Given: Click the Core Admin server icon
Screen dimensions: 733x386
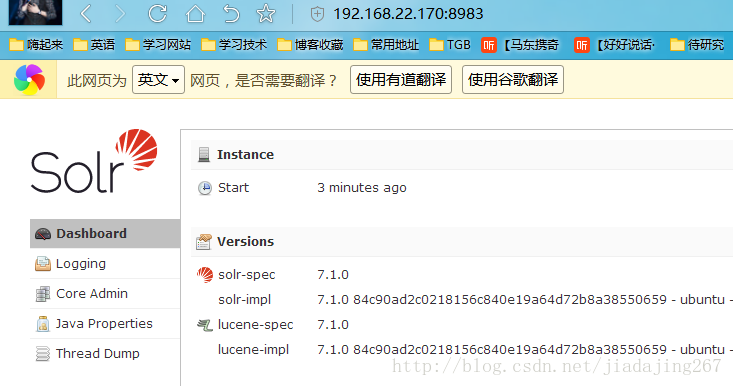Looking at the screenshot, I should [43, 294].
